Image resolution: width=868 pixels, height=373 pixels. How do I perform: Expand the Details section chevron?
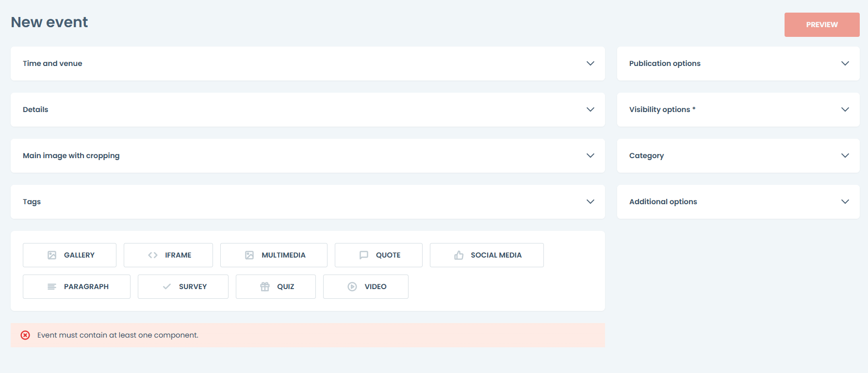(x=590, y=110)
